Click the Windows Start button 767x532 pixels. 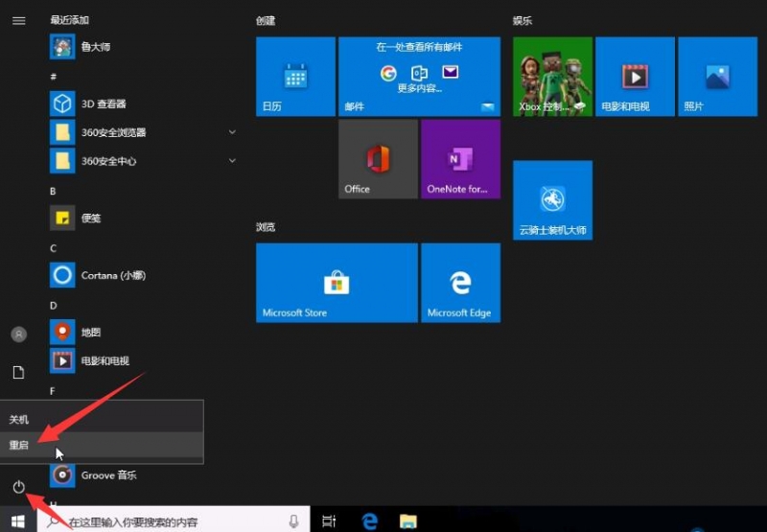18,521
